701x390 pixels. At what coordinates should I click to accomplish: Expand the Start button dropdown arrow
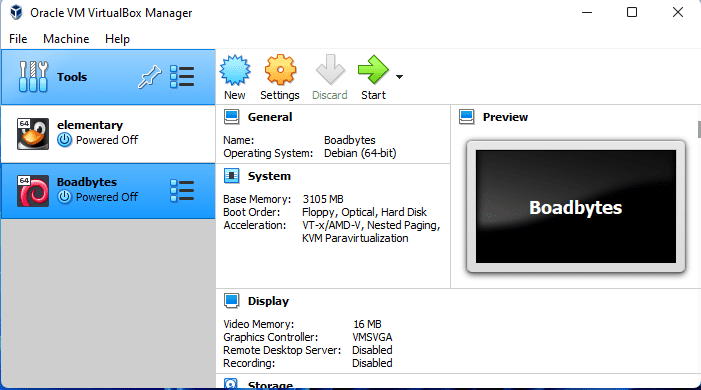point(399,77)
